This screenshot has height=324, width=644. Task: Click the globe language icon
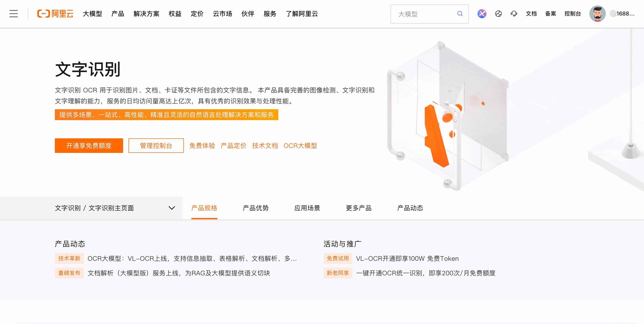(498, 14)
